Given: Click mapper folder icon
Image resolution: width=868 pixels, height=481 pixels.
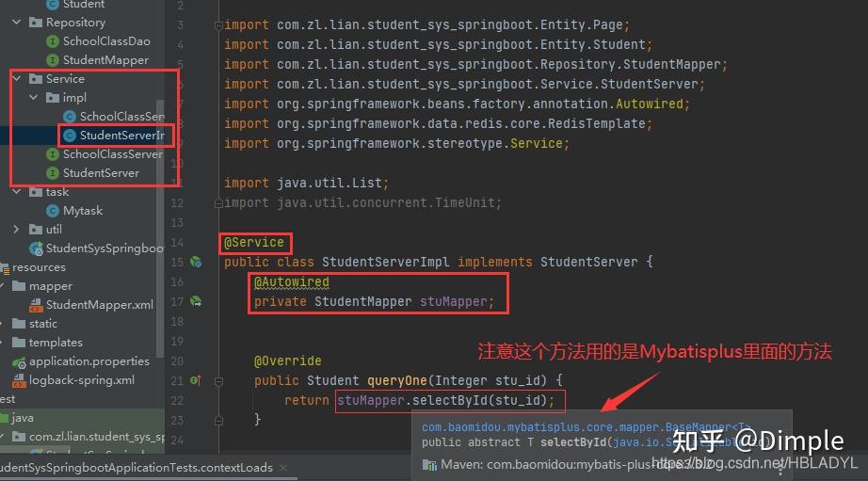Looking at the screenshot, I should [x=19, y=285].
